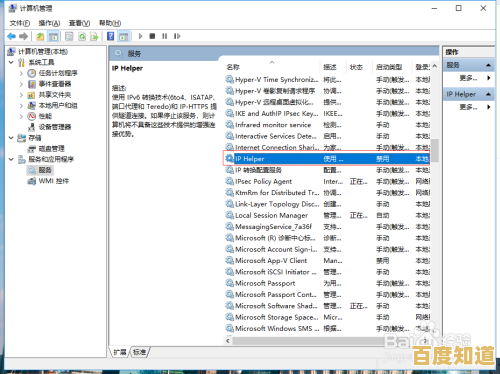Click the vertical scrollbar thumb in services list

(435, 150)
